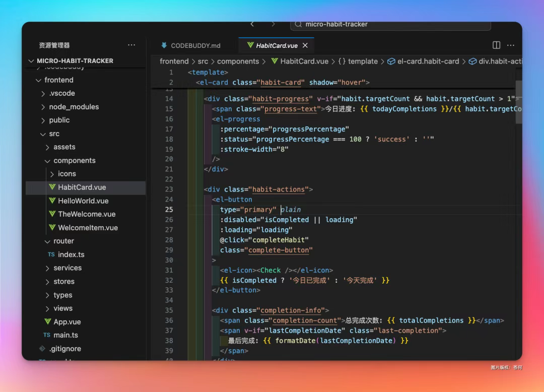Collapse the src folder
This screenshot has height=392, width=544.
(x=54, y=134)
